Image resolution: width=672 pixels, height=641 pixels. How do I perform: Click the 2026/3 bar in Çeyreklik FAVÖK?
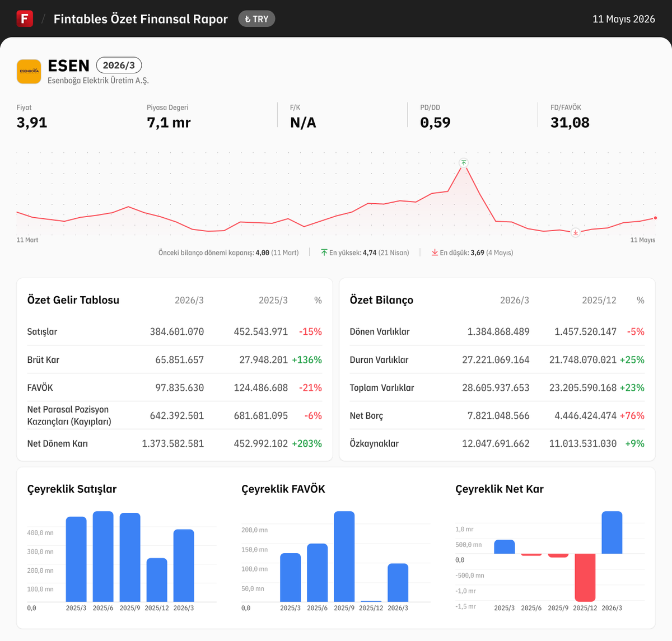tap(398, 583)
